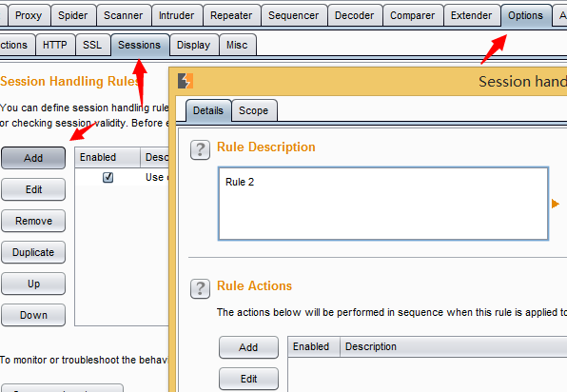The width and height of the screenshot is (567, 392).
Task: Switch to the Scope tab
Action: (x=254, y=110)
